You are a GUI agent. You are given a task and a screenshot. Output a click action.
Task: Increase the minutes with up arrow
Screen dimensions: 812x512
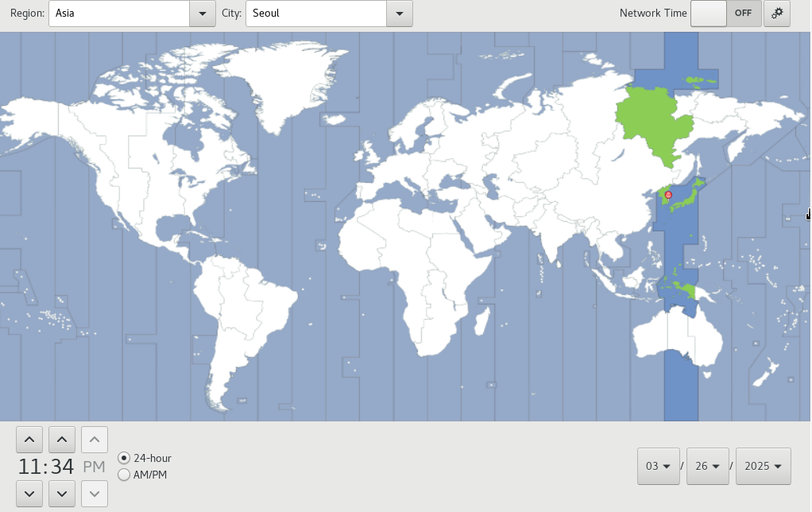[62, 440]
